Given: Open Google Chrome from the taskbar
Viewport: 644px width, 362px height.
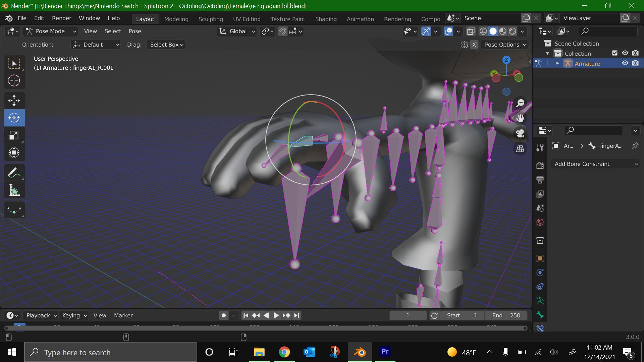Looking at the screenshot, I should (284, 352).
